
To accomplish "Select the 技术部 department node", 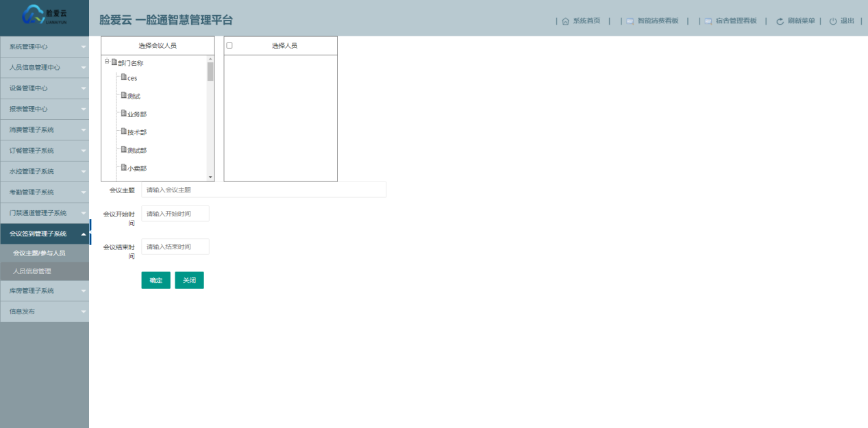I will pos(137,132).
